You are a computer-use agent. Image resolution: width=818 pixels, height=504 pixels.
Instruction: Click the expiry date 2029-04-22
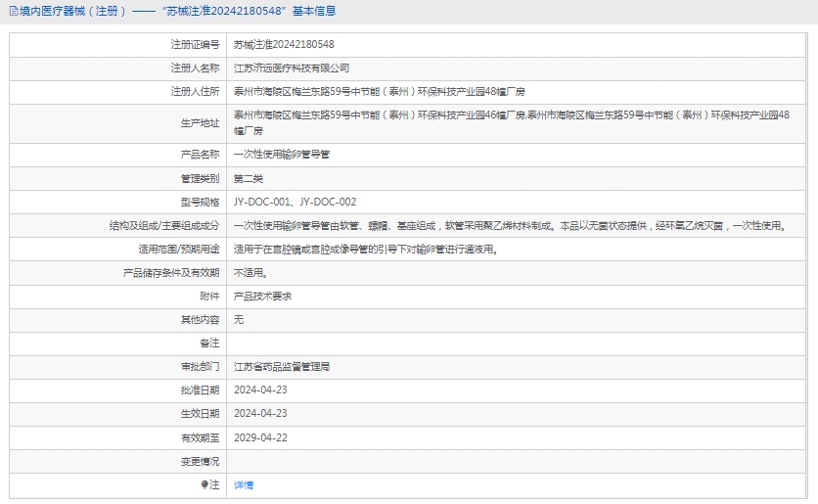pyautogui.click(x=260, y=436)
